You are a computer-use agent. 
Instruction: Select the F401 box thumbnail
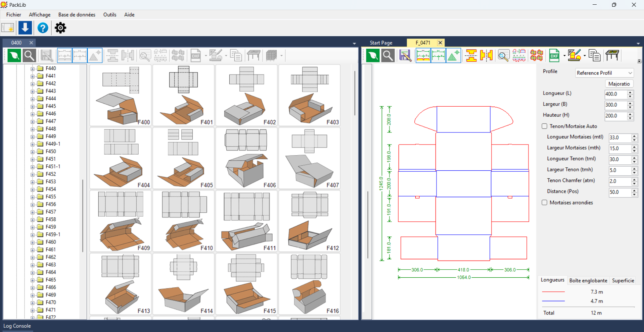183,95
